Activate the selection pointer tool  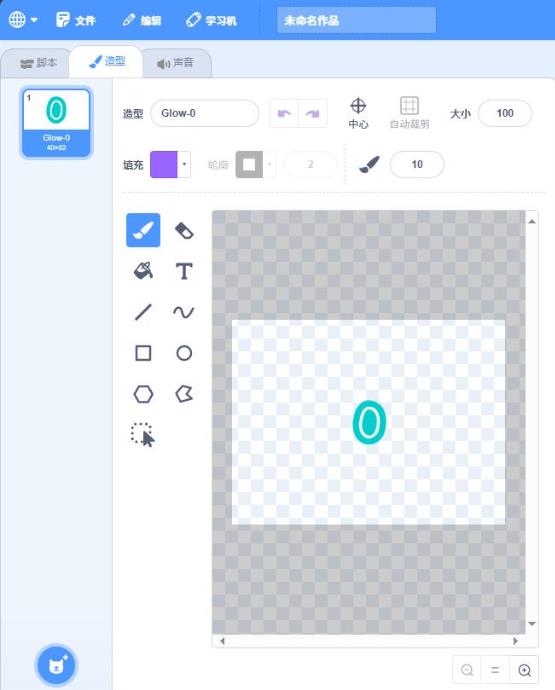pyautogui.click(x=143, y=435)
